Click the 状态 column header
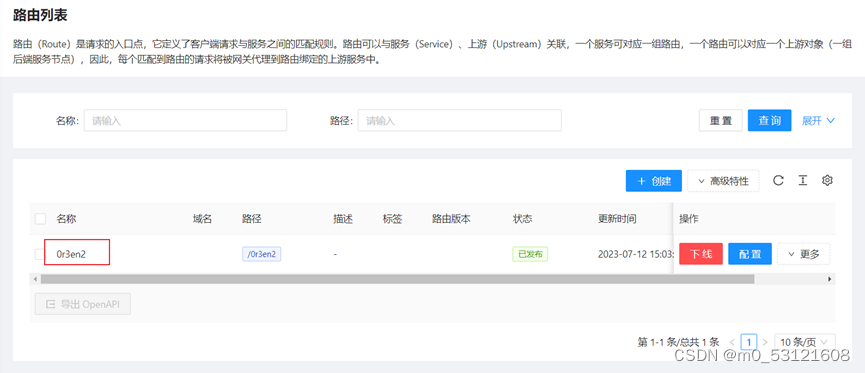Screen dimensions: 865x373 522,219
